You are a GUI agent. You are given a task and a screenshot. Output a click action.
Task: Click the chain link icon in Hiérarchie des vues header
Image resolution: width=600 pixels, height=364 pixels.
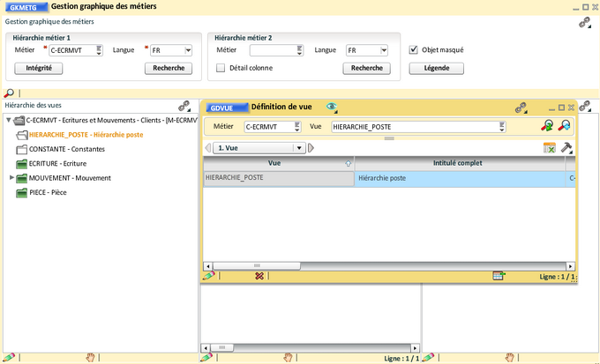point(184,105)
